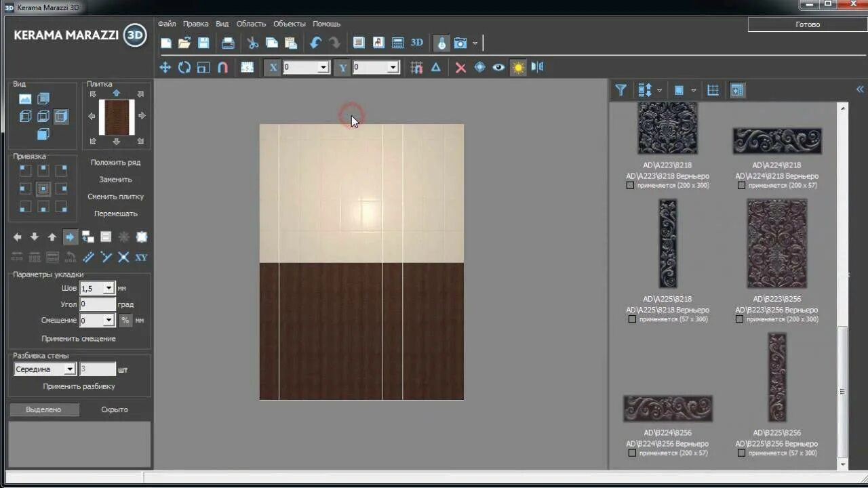Expand the sort options arrow in catalog toolbar

[x=659, y=90]
